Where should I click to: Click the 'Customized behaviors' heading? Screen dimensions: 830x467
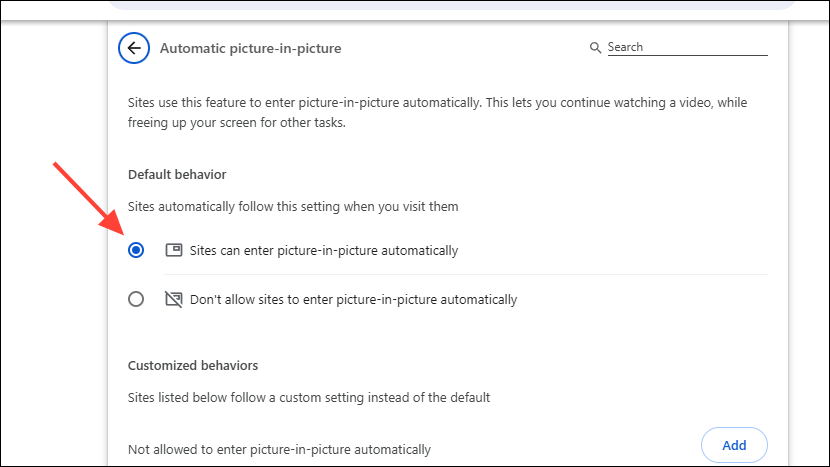[x=193, y=366]
